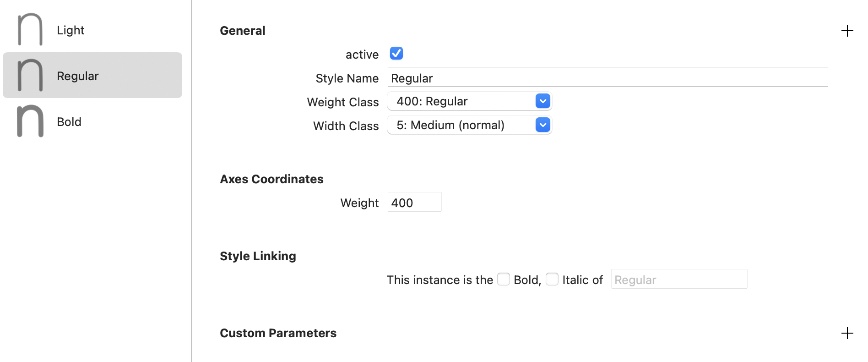Add a custom parameter with plus icon
868x362 pixels.
pyautogui.click(x=847, y=333)
